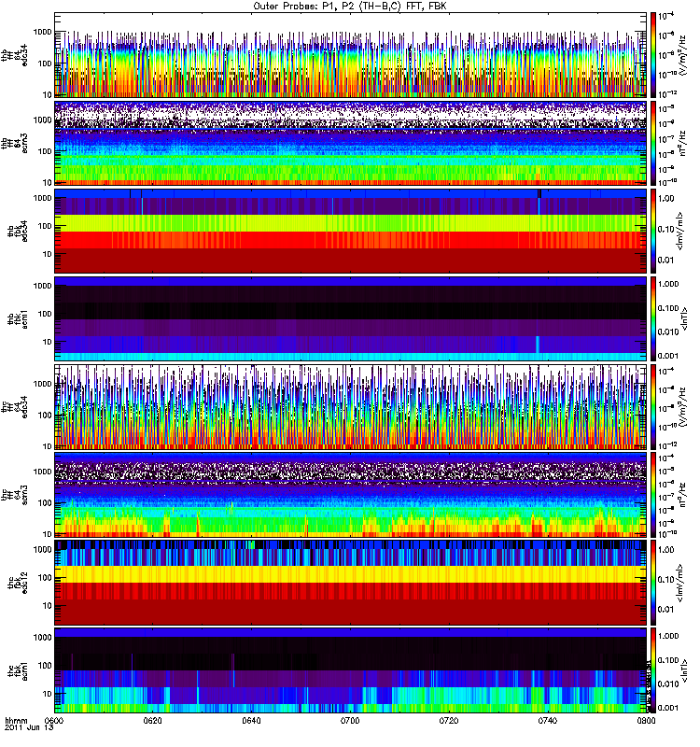Click the color bar beside thb fbk scm1 panel

pos(654,317)
